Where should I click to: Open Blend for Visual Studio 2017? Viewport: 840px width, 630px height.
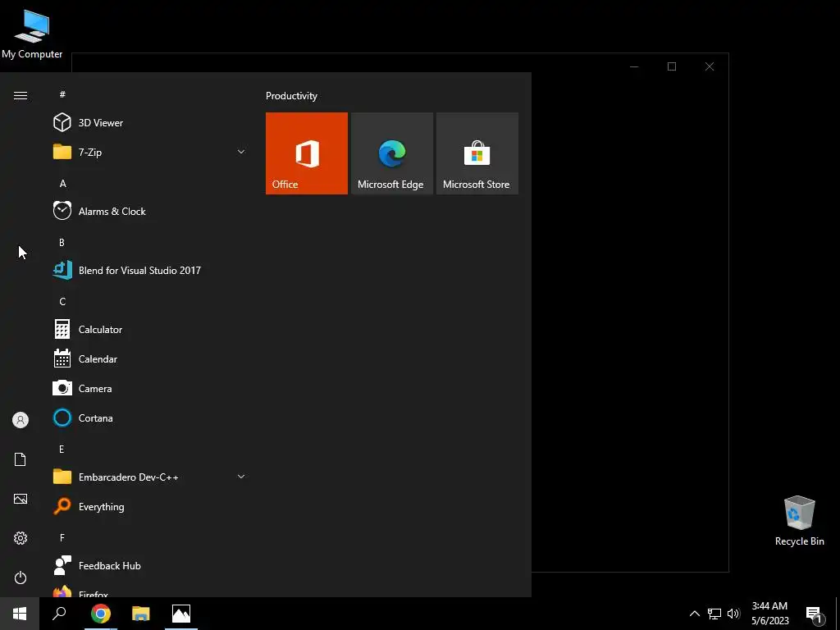pos(150,270)
